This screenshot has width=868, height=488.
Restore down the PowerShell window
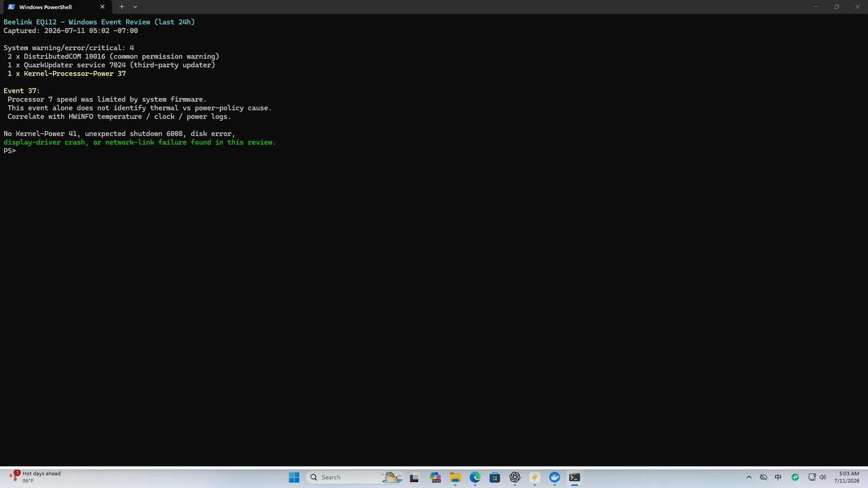(x=837, y=7)
